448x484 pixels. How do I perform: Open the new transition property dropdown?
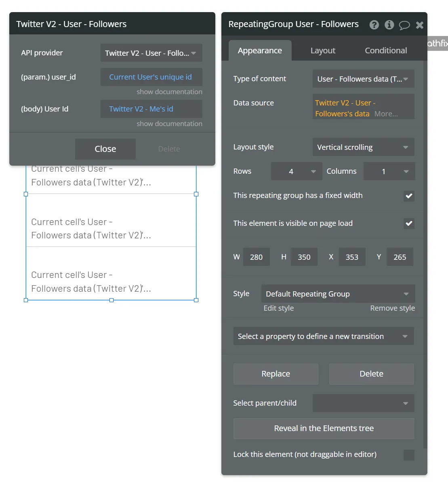pyautogui.click(x=324, y=336)
